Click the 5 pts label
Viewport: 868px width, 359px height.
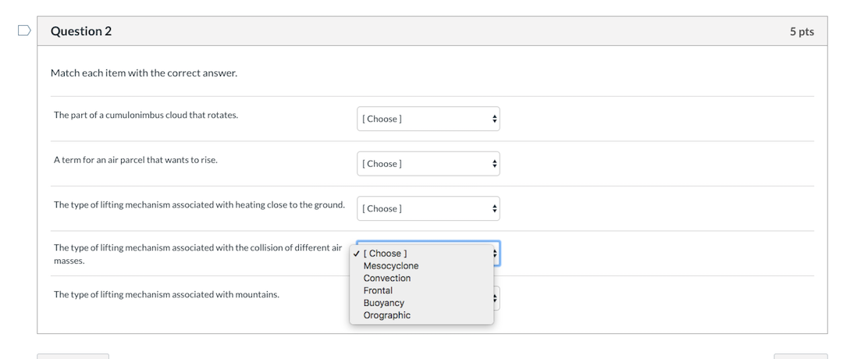pyautogui.click(x=802, y=31)
